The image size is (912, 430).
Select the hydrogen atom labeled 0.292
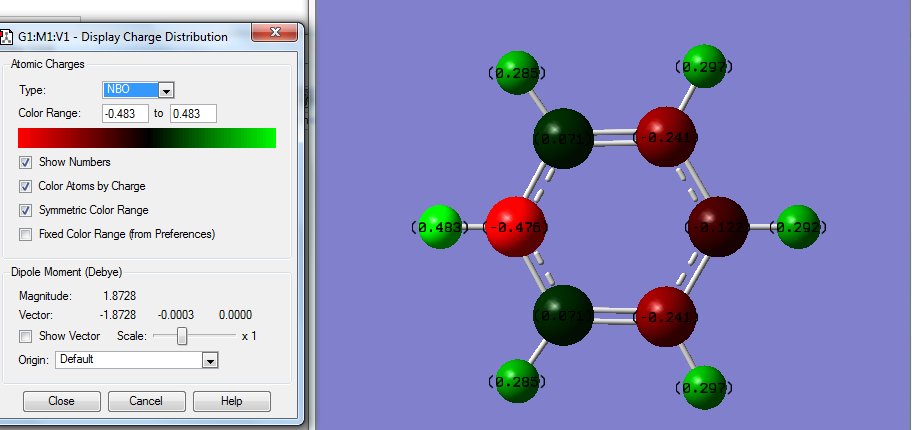pyautogui.click(x=798, y=227)
